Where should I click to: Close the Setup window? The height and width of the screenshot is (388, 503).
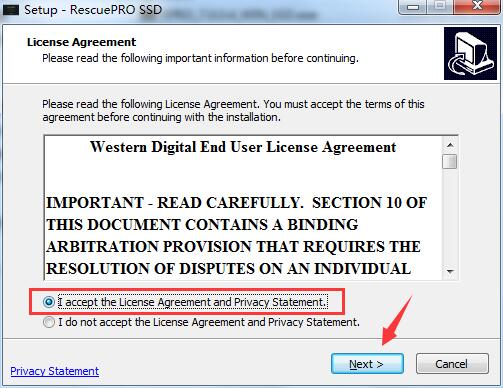[478, 6]
